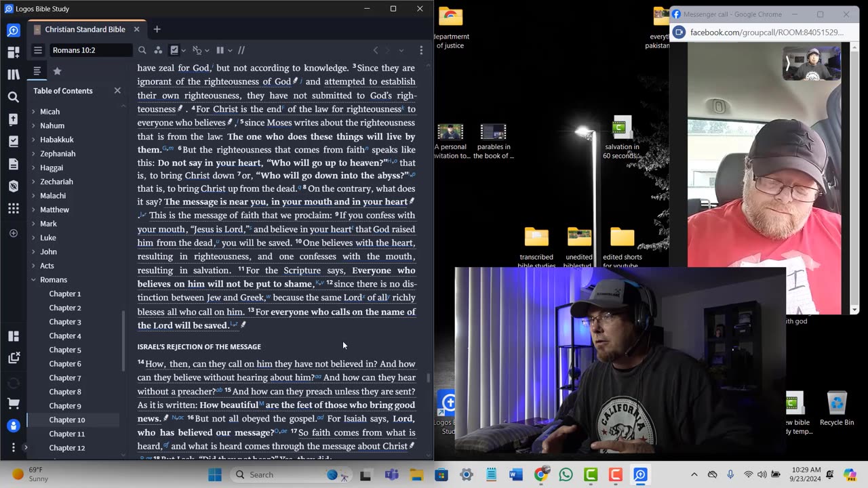
Task: Open the Library icon in Logos sidebar
Action: pos(13,75)
